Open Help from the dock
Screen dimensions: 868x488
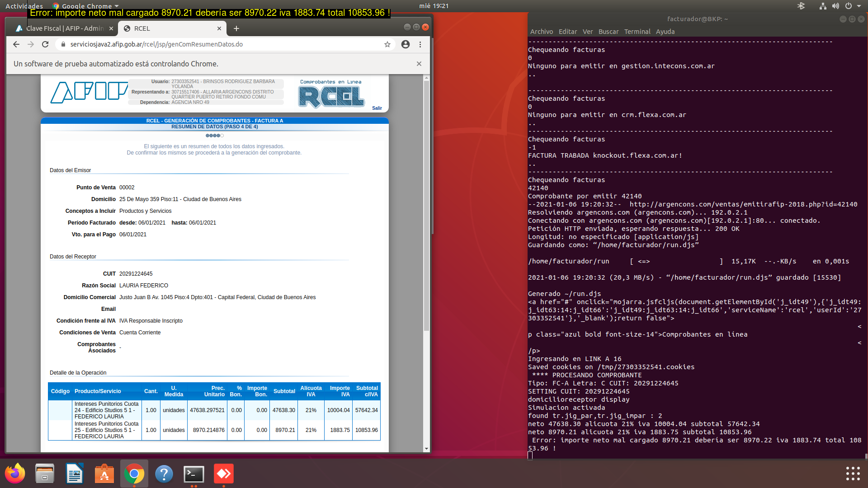[164, 474]
